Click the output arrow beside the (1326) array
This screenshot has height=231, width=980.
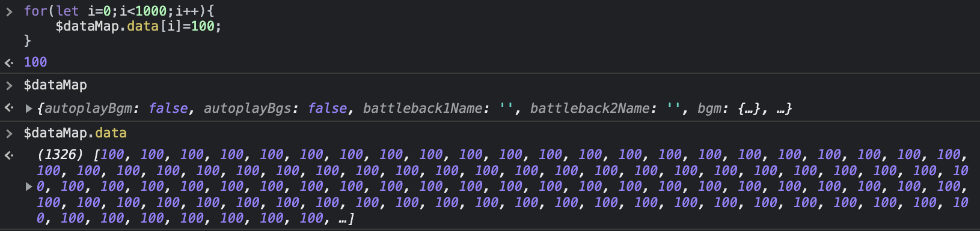(9, 155)
